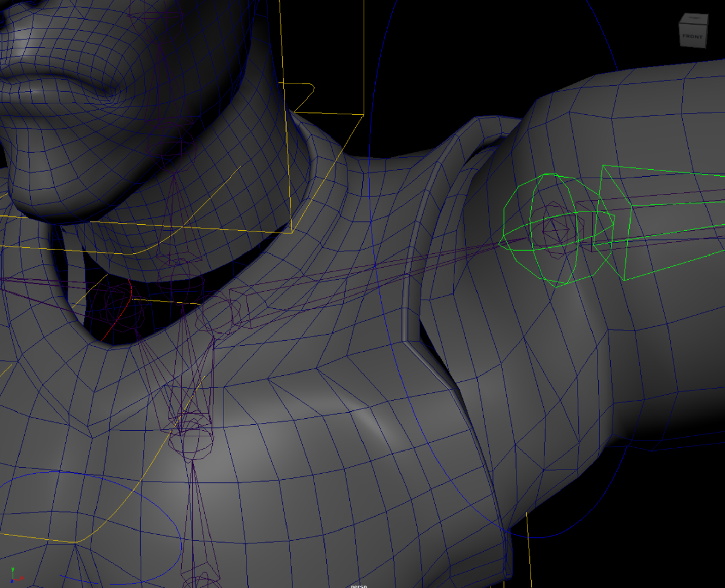The image size is (725, 588).
Task: Click the FRONT face of the ViewCube
Action: (692, 35)
